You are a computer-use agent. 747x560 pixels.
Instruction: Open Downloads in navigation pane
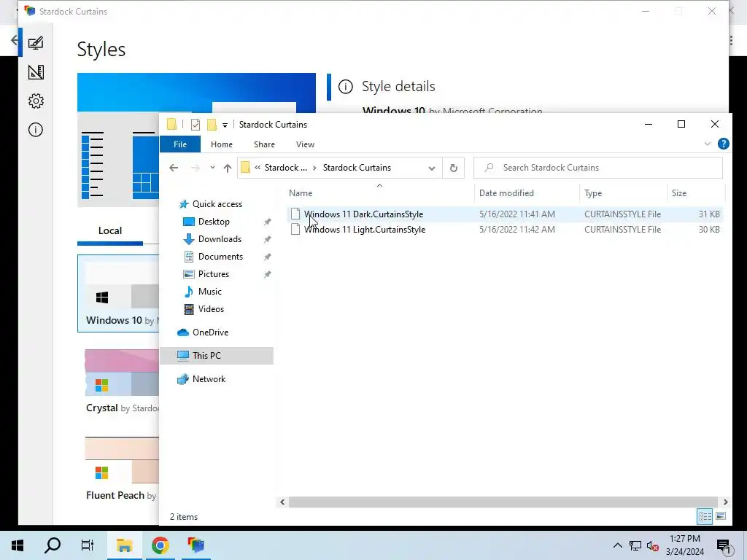click(220, 239)
